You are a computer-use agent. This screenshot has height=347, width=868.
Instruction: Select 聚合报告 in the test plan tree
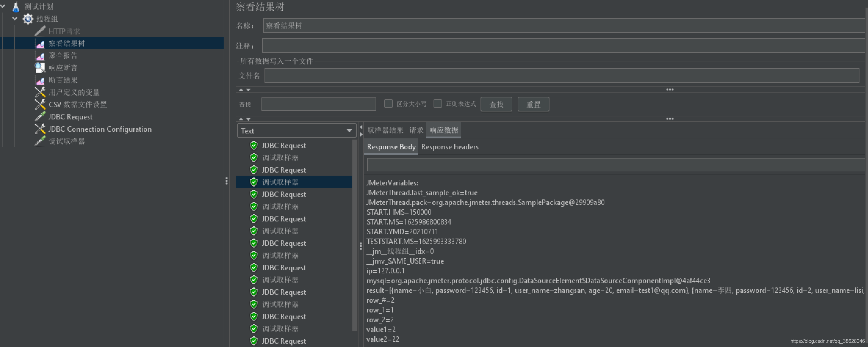coord(63,56)
